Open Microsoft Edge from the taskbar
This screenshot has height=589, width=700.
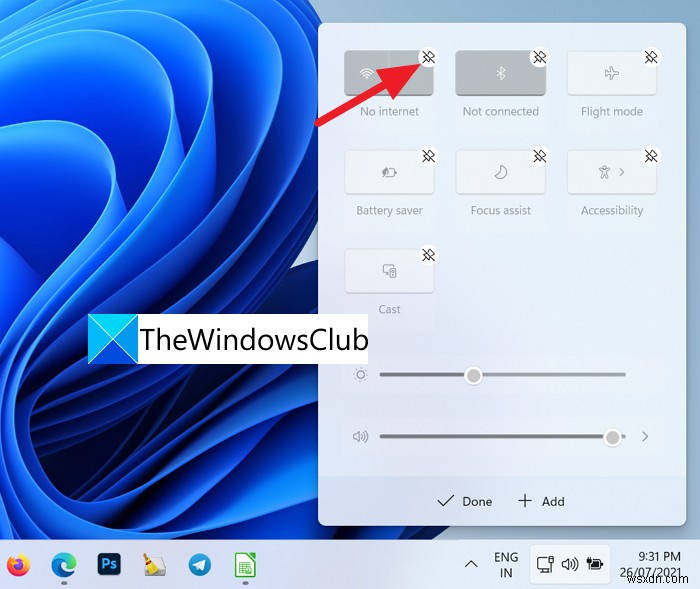(64, 565)
